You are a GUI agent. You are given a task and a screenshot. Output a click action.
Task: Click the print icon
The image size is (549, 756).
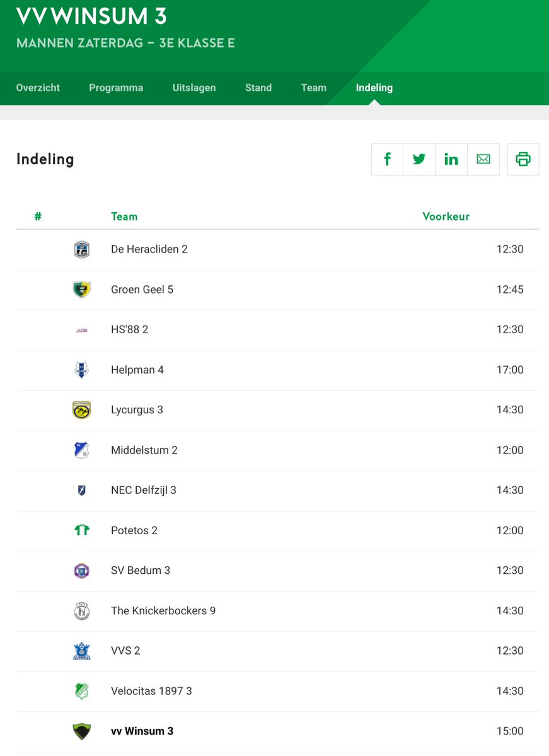click(523, 159)
